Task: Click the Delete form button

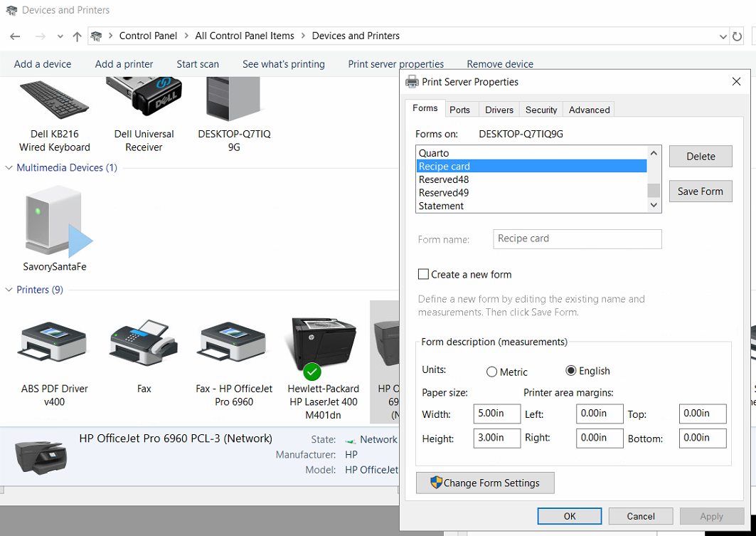Action: point(701,157)
